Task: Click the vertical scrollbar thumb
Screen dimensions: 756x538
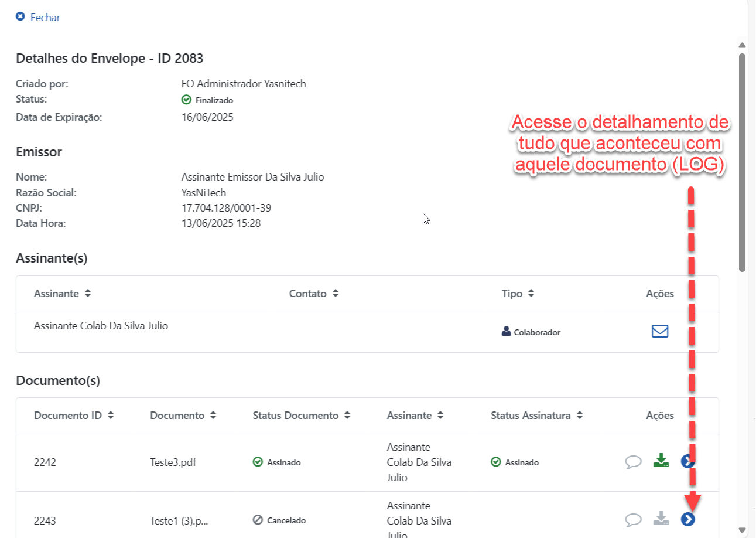Action: [742, 162]
